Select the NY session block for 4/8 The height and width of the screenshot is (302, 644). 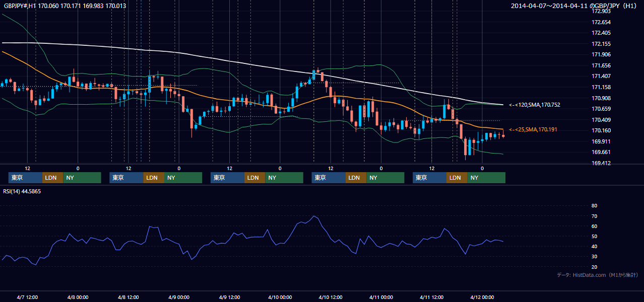pos(183,178)
